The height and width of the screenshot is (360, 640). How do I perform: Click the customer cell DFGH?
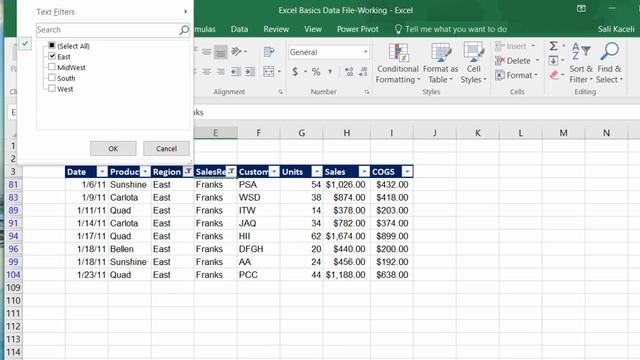tap(258, 249)
